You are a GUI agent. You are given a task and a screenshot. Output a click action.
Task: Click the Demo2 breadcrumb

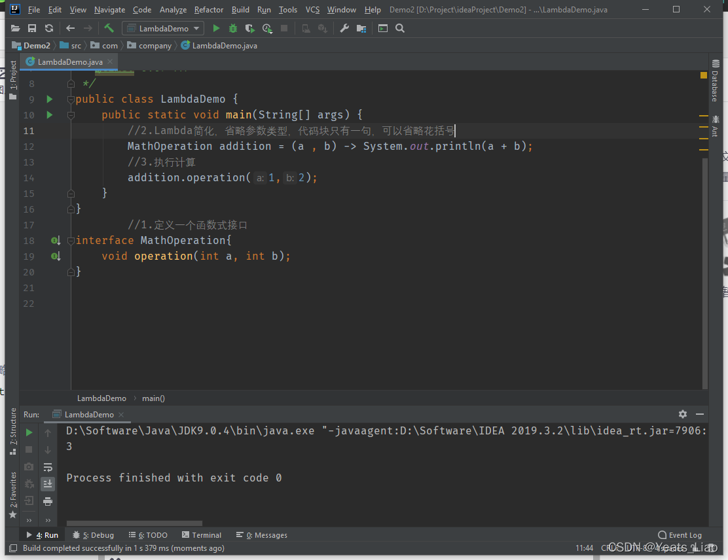31,46
